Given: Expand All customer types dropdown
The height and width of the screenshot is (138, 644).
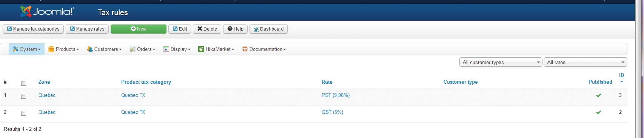Looking at the screenshot, I should (x=501, y=62).
